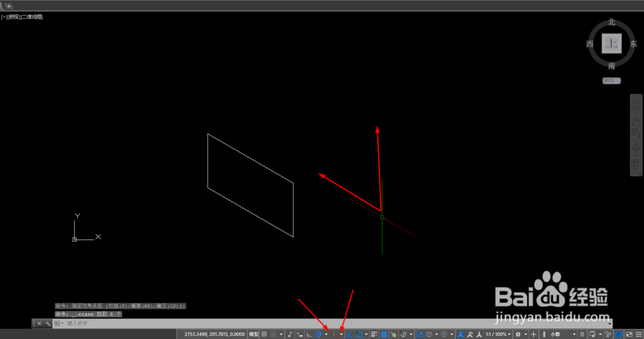Viewport: 644px width, 339px height.
Task: Toggle snap mode dotted grid icon
Action: (x=273, y=334)
